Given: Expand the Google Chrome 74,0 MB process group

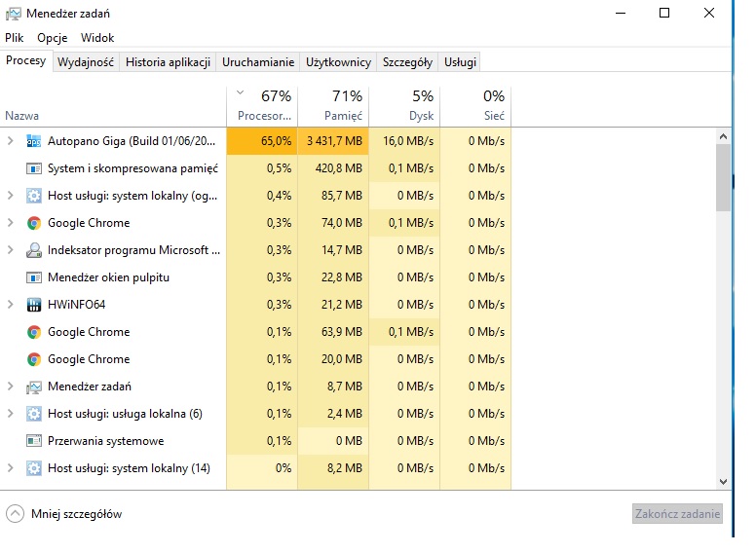Looking at the screenshot, I should pos(10,223).
